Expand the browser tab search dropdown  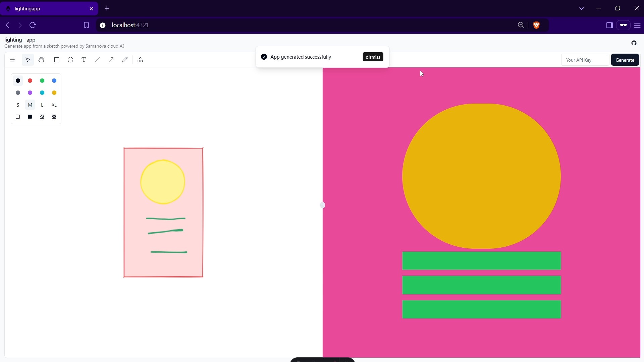pyautogui.click(x=582, y=8)
